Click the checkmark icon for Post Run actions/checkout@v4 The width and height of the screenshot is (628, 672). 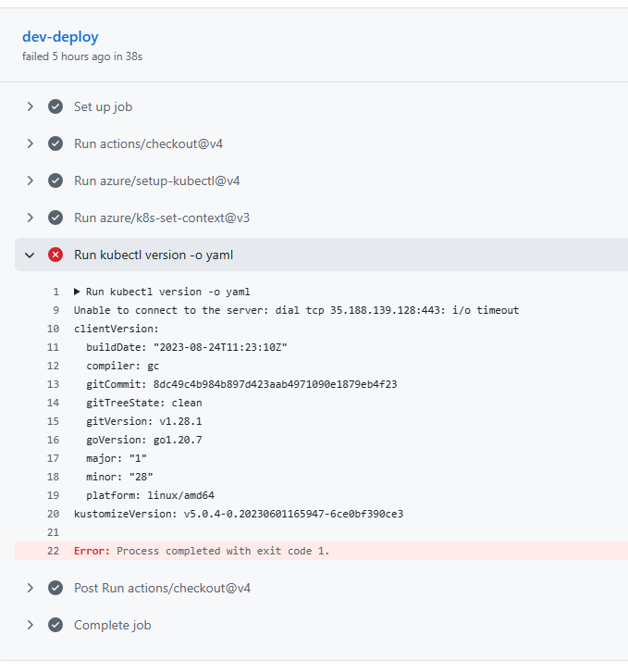pyautogui.click(x=55, y=588)
